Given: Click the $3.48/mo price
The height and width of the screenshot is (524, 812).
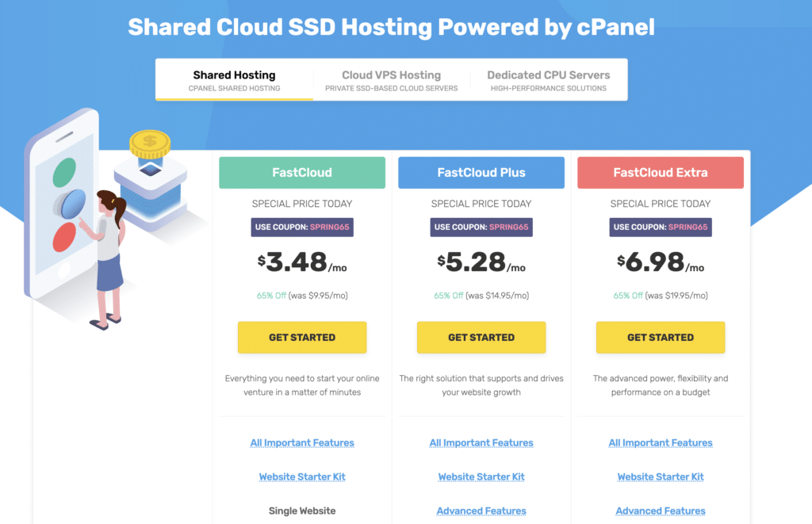Looking at the screenshot, I should coord(302,262).
